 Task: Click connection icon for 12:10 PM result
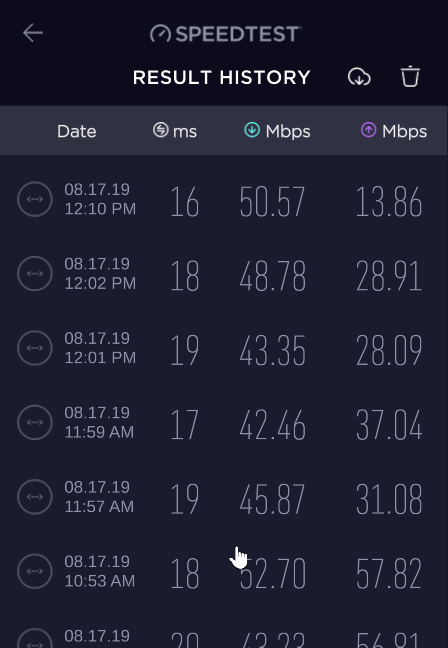tap(35, 199)
